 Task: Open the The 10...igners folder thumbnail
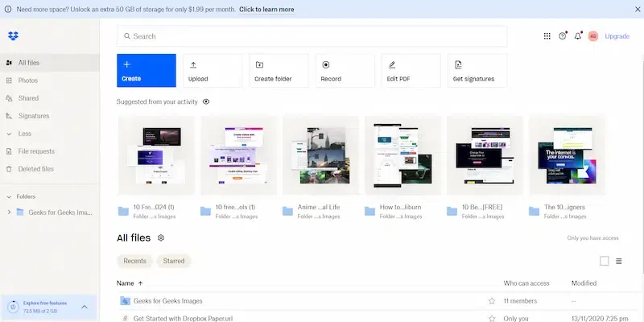567,155
